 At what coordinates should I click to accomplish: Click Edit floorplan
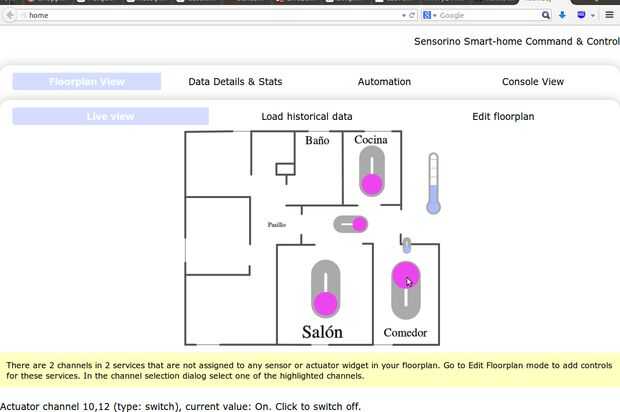(503, 116)
